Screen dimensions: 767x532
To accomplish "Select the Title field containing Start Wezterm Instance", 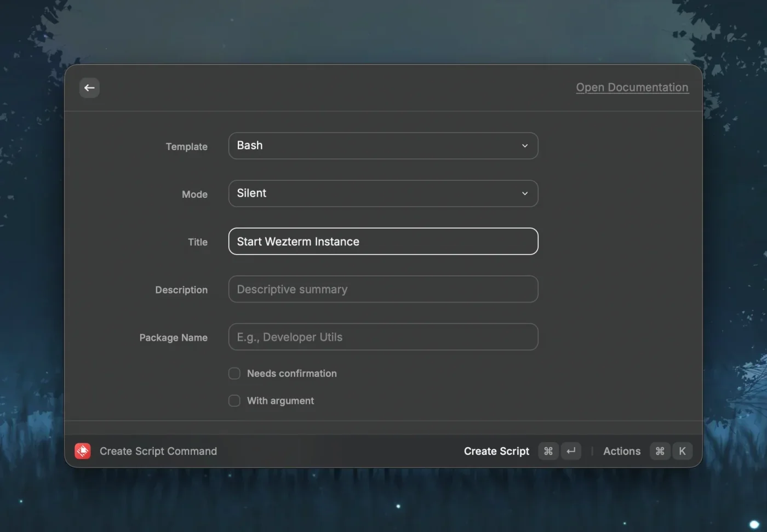I will 383,241.
